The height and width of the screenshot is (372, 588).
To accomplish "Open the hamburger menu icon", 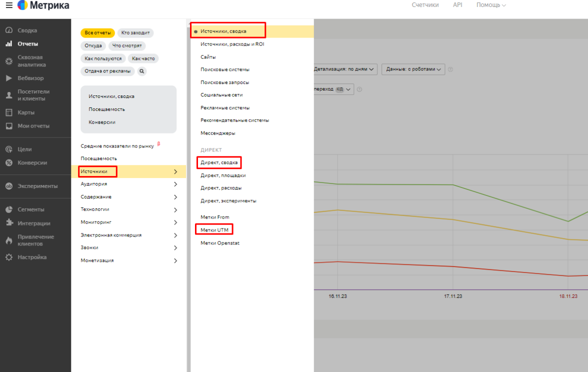I will pos(9,5).
